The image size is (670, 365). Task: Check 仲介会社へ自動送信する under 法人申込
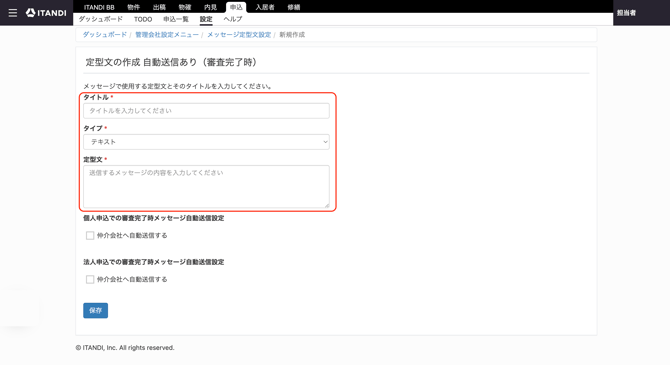point(90,280)
